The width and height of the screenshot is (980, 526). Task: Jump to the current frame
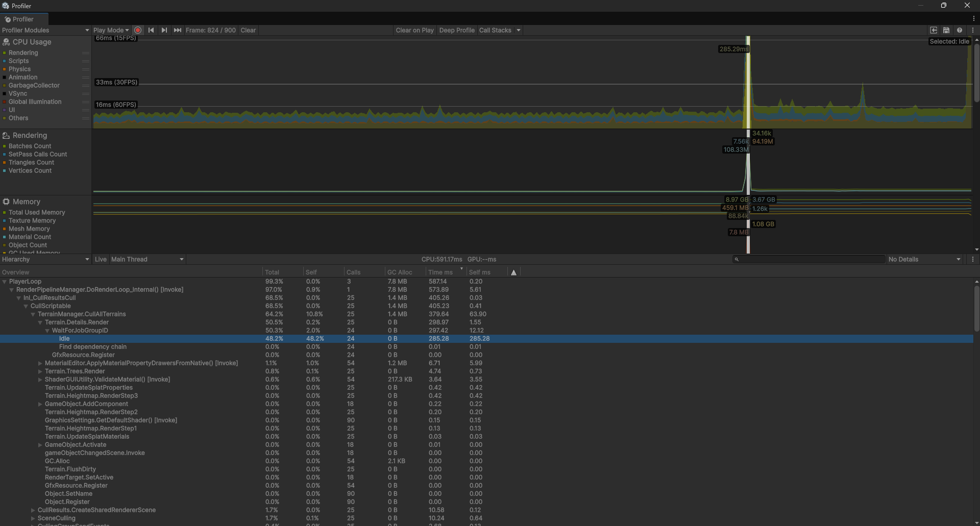177,30
